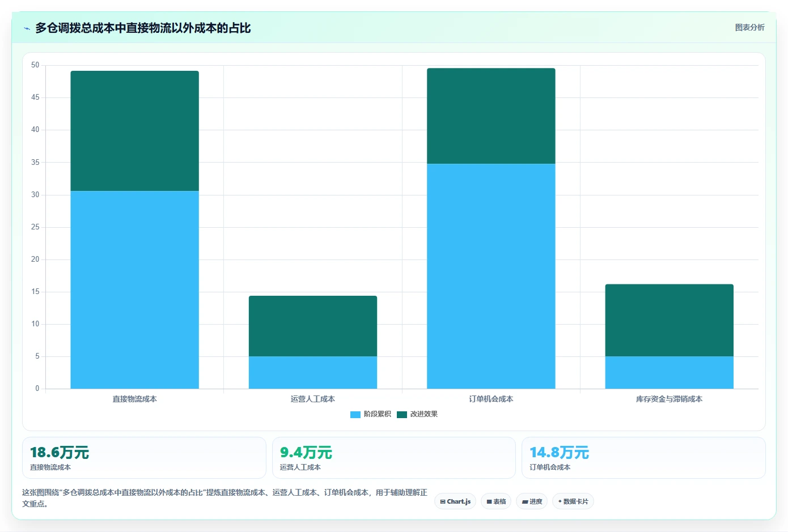788x532 pixels.
Task: Click the 18.6万元 value card
Action: click(144, 458)
